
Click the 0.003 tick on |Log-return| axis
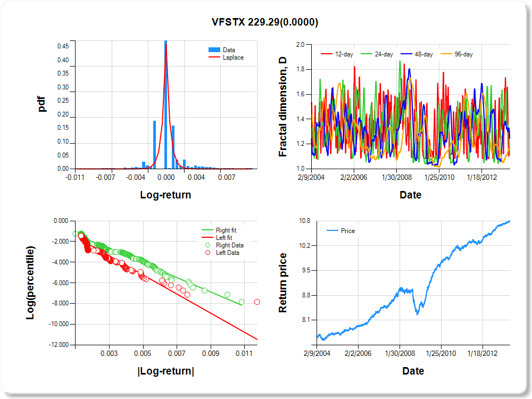coord(109,354)
